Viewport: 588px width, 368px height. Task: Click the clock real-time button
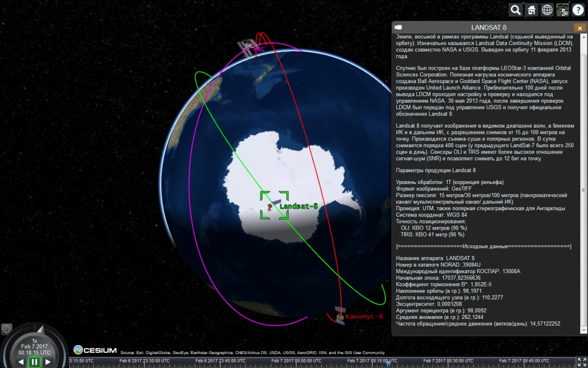point(6,330)
